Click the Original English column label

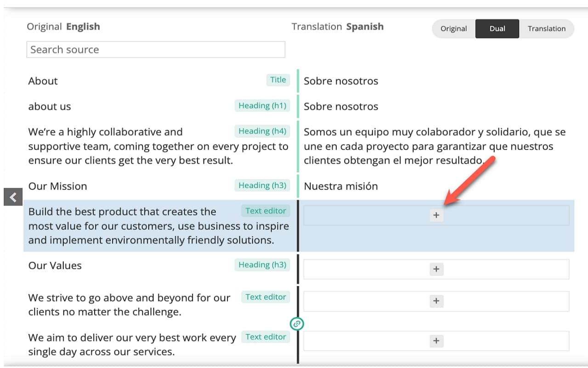[63, 27]
